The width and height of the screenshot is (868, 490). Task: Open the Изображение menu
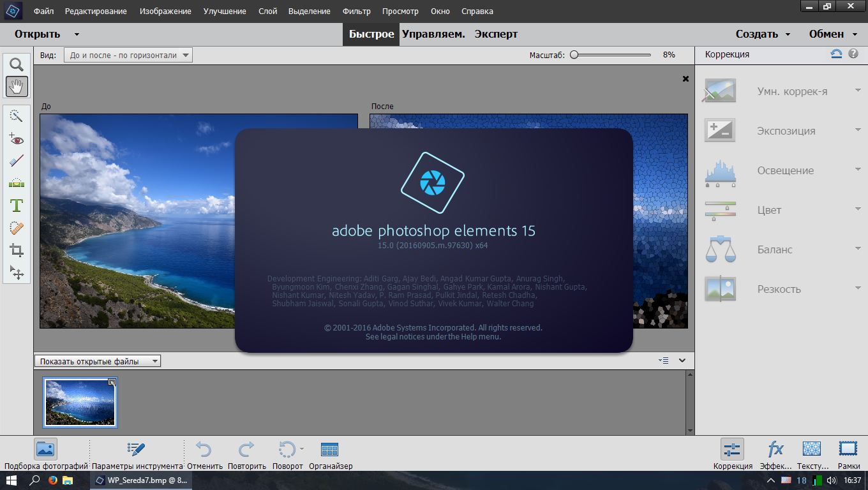[165, 11]
